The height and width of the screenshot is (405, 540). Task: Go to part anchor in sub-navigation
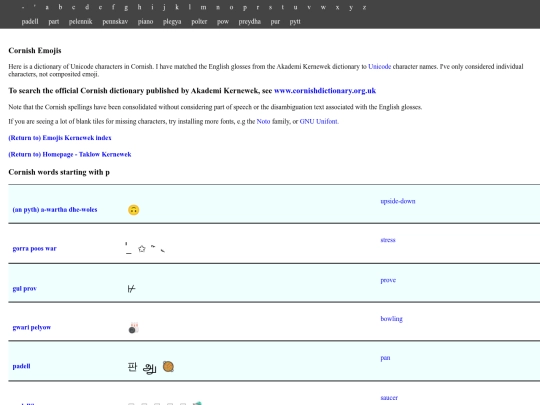click(54, 22)
